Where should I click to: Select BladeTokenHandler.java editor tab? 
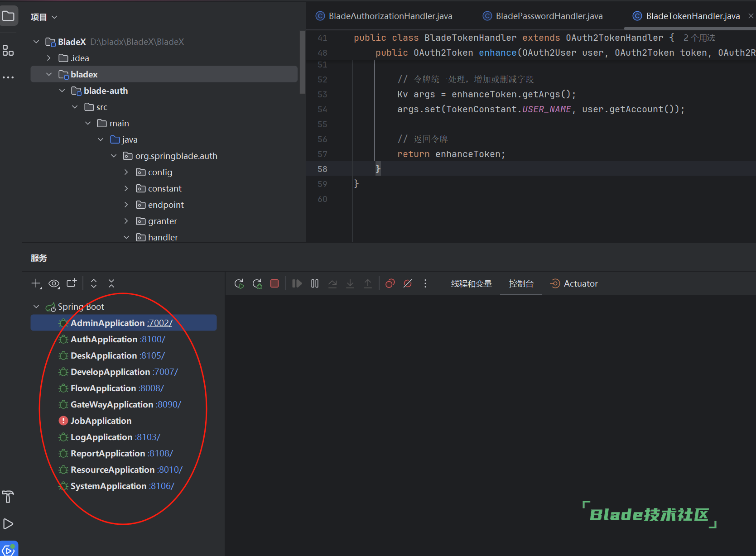pyautogui.click(x=686, y=16)
